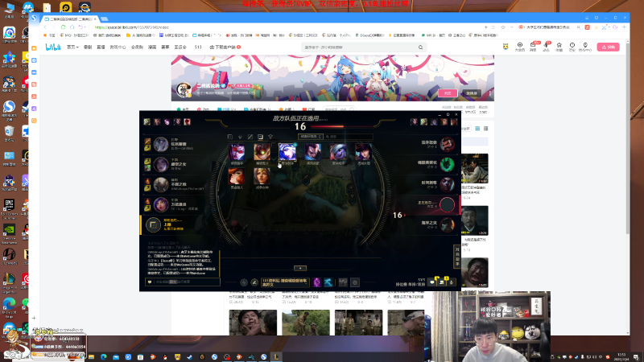
Task: Expand the champion grid arrow below the map
Action: tap(300, 268)
